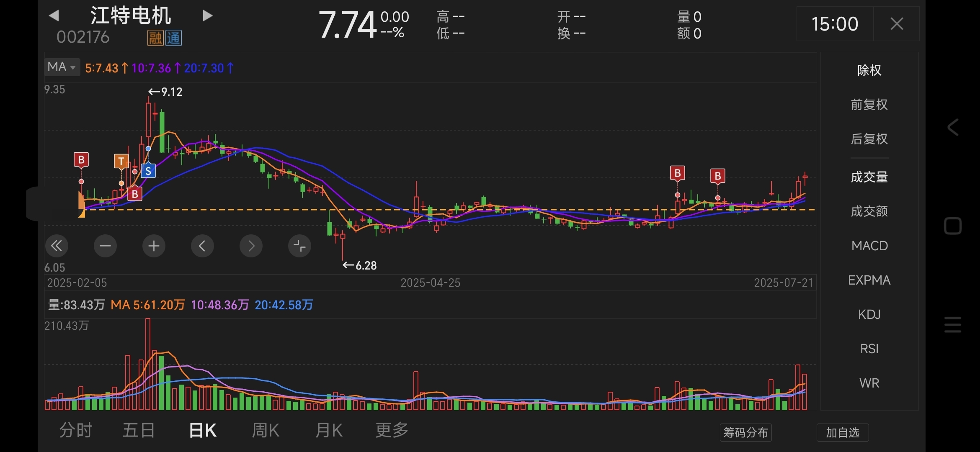Tap volume reading 量:83.43万
Screen dimensions: 980x452
76,305
